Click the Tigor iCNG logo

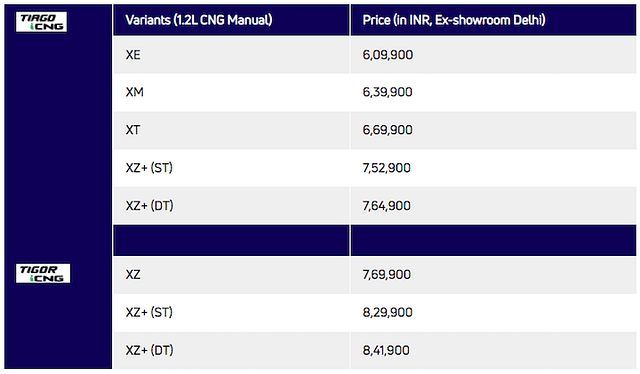pos(43,273)
